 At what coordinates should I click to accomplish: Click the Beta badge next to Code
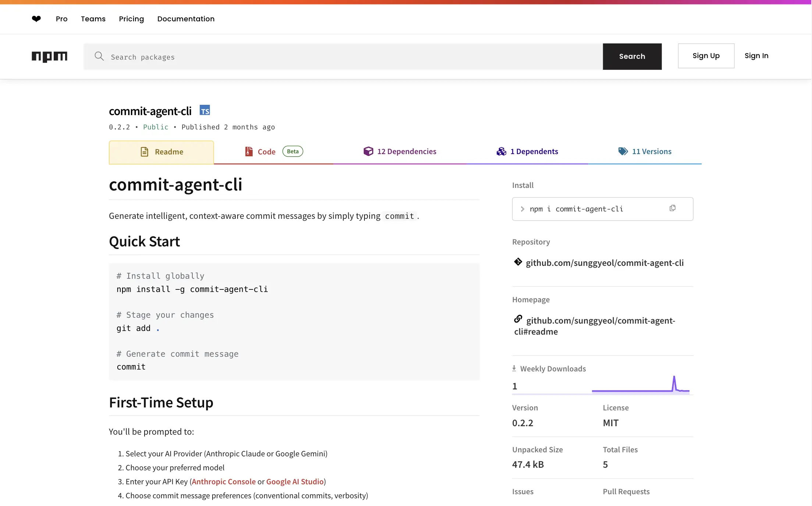coord(292,151)
